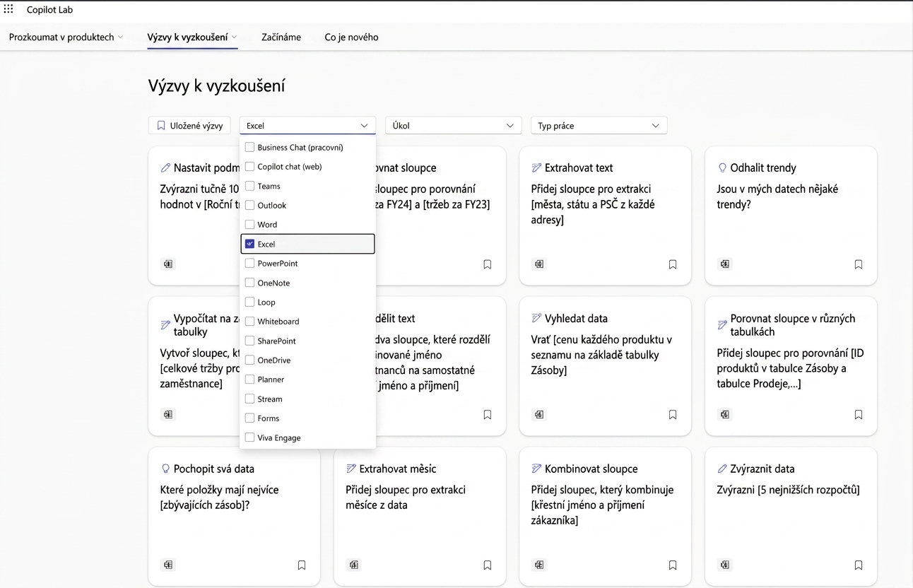Open the app launcher grid icon

click(8, 9)
